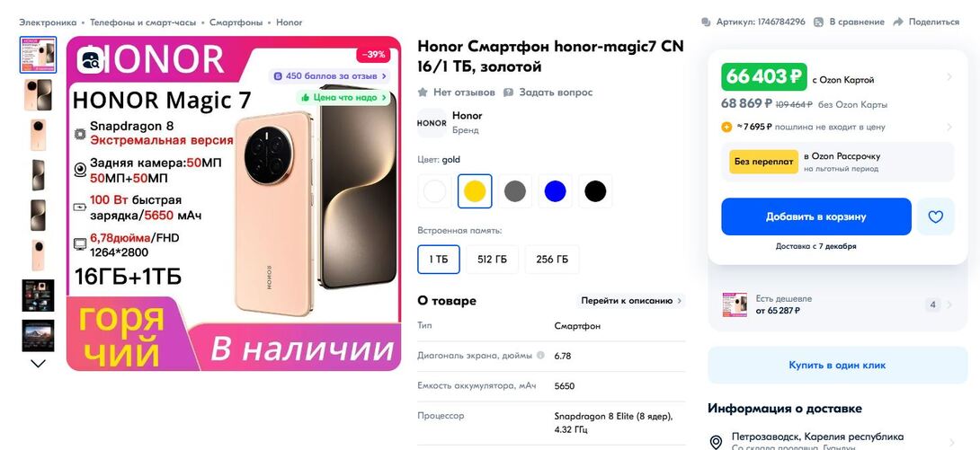
Task: Click the Задать вопрос chat icon
Action: [x=508, y=93]
